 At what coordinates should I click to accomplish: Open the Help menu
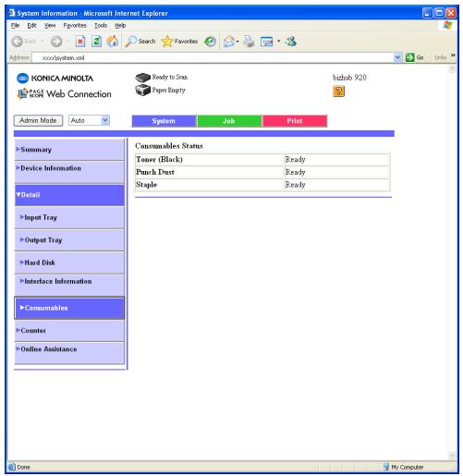point(120,26)
